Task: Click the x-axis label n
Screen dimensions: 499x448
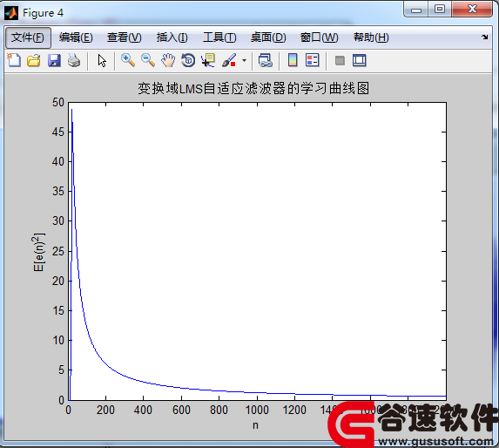Action: pyautogui.click(x=255, y=425)
